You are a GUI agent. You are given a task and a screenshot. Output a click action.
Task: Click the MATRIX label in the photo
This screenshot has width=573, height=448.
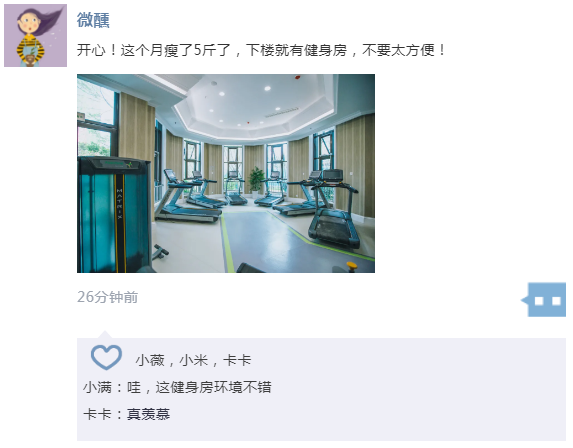(x=119, y=204)
